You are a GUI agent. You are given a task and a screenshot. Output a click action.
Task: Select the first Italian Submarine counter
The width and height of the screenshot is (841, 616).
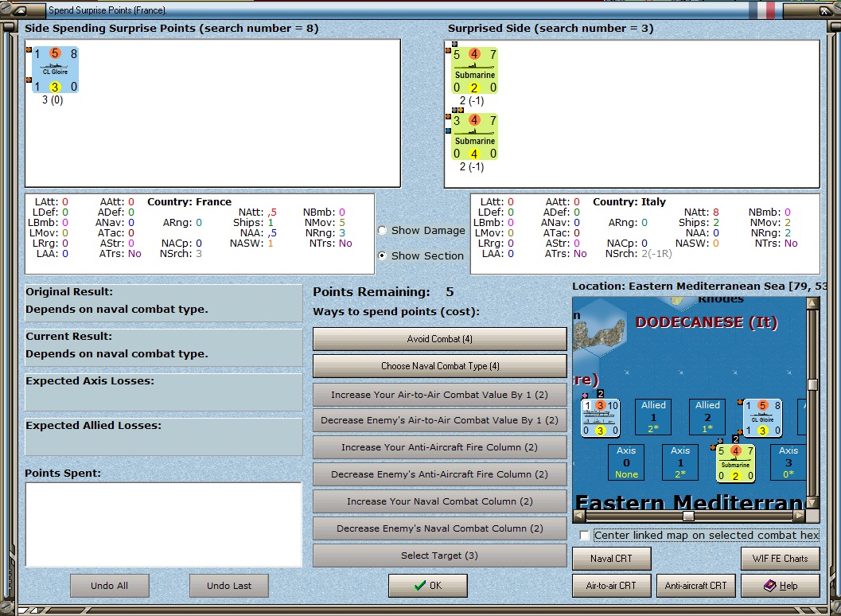pyautogui.click(x=474, y=70)
